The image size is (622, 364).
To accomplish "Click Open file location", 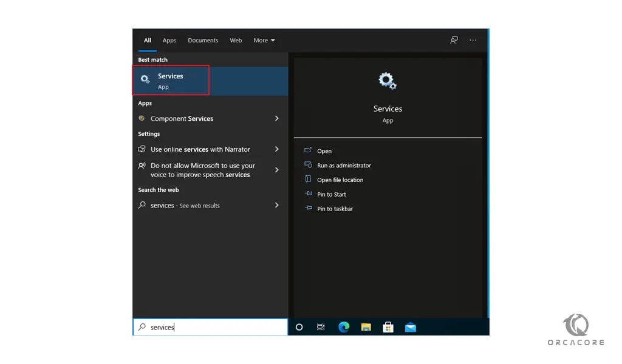I will (340, 180).
